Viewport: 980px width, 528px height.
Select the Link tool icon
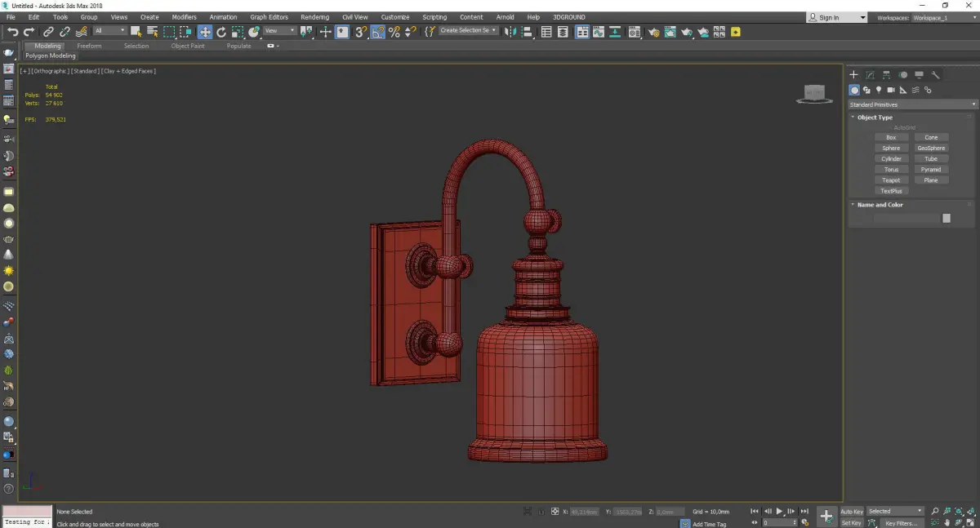(x=49, y=32)
